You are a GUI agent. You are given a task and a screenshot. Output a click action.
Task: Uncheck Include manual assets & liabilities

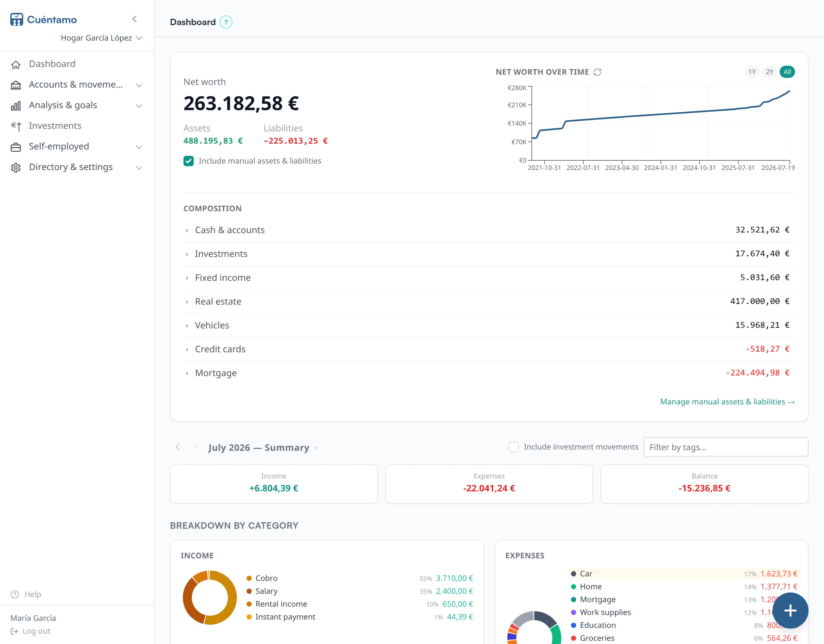[x=189, y=161]
